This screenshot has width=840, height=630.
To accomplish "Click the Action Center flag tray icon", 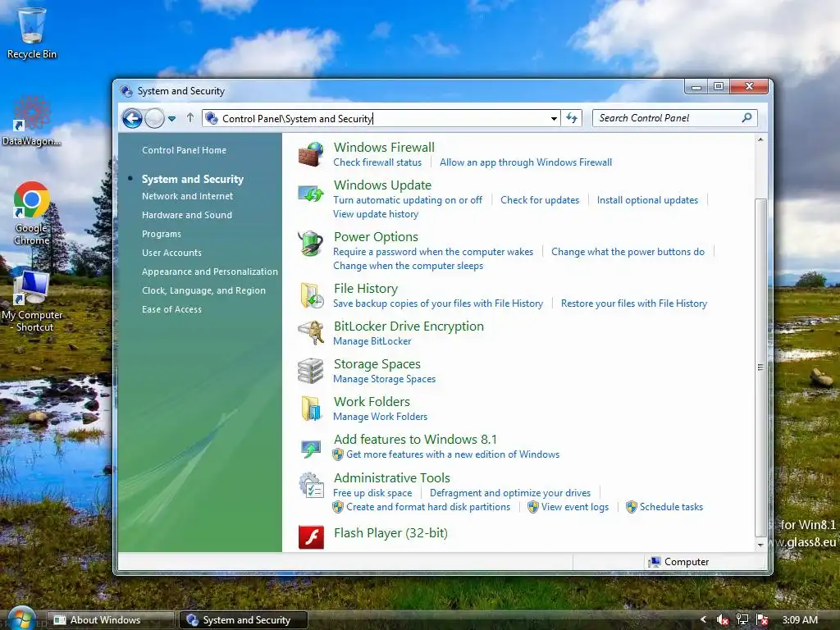I will tap(762, 620).
